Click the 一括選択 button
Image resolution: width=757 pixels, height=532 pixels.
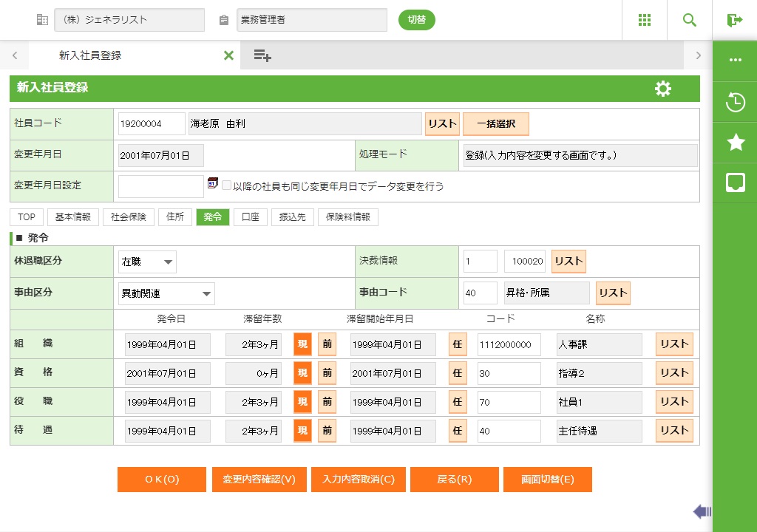496,124
